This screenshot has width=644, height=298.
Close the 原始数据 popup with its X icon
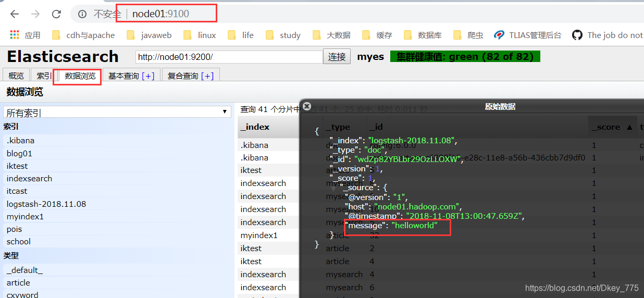tap(307, 106)
